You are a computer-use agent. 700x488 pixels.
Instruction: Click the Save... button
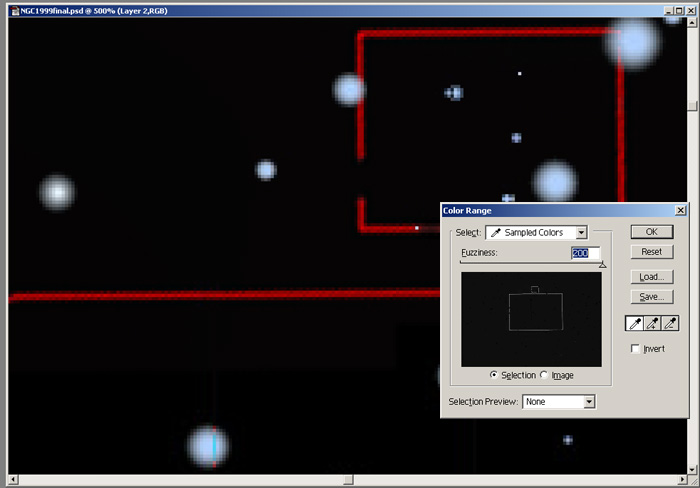coord(651,297)
